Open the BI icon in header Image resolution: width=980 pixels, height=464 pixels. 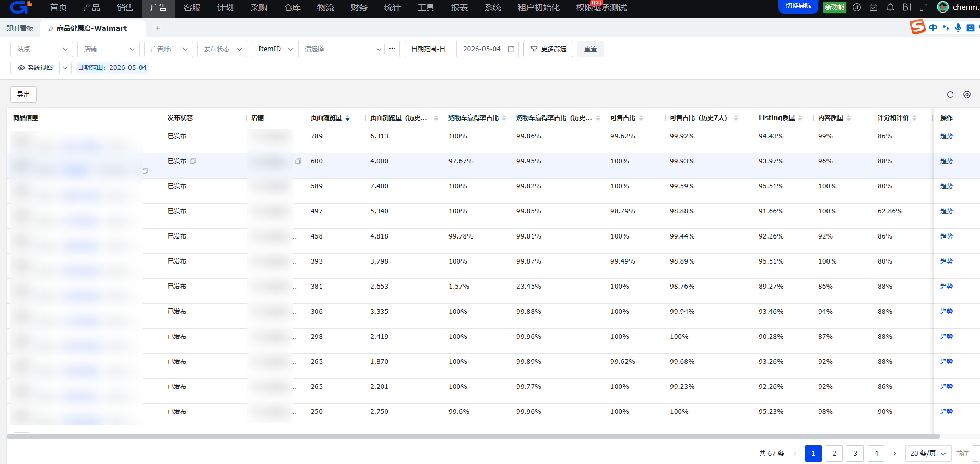pos(907,7)
